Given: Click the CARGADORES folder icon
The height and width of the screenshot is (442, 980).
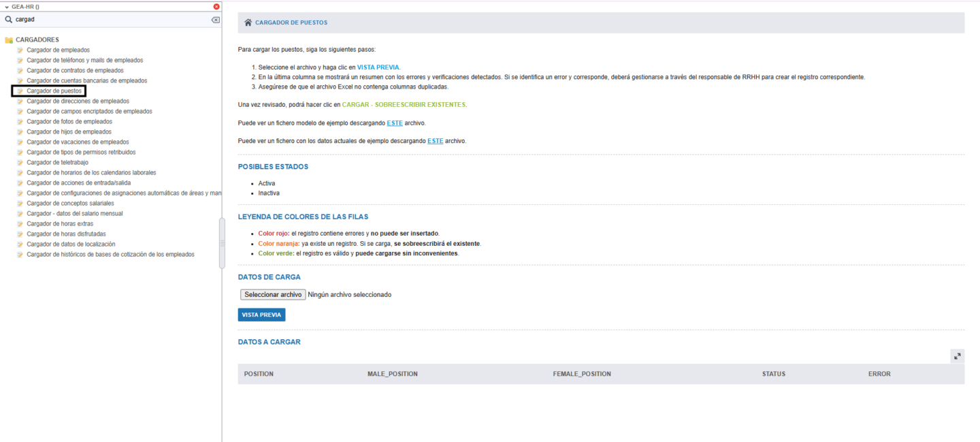Looking at the screenshot, I should (x=9, y=40).
